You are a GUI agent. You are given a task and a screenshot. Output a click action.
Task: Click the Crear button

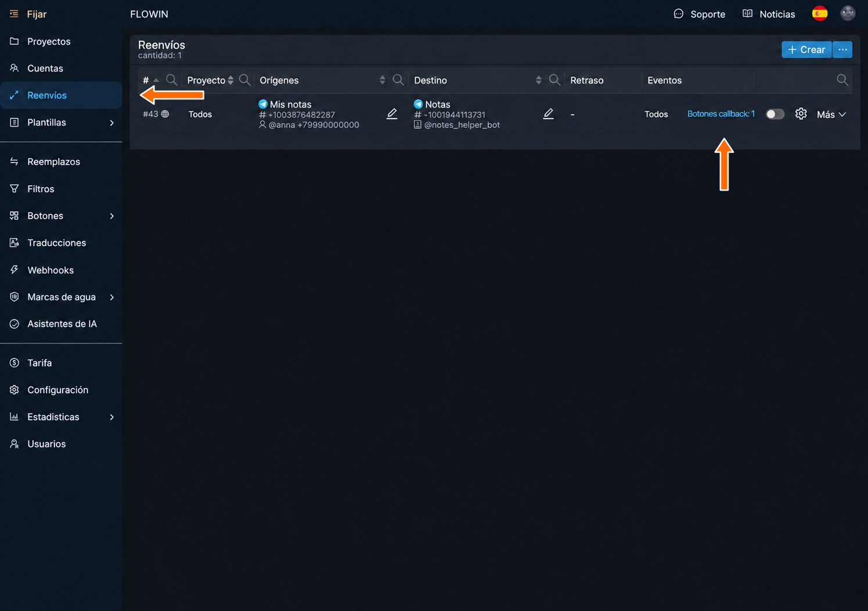point(806,50)
